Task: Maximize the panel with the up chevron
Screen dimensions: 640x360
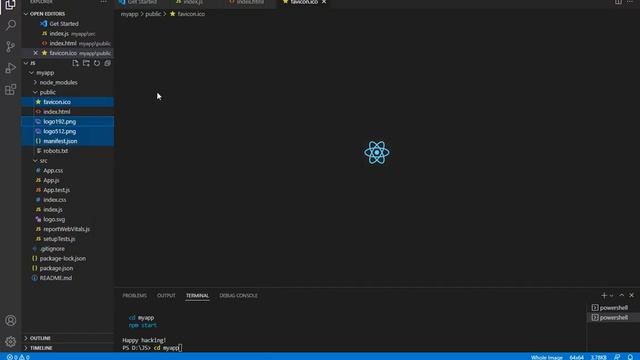Action: pos(622,295)
